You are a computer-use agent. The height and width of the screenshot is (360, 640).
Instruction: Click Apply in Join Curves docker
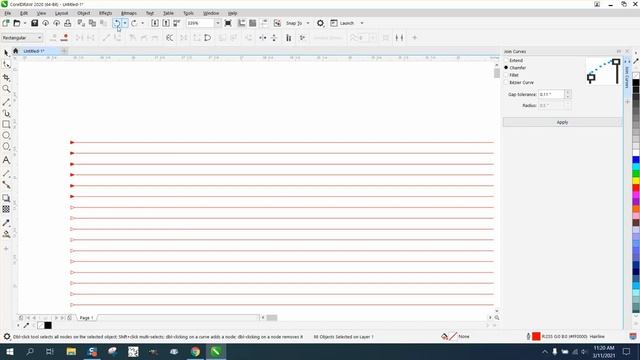point(562,122)
